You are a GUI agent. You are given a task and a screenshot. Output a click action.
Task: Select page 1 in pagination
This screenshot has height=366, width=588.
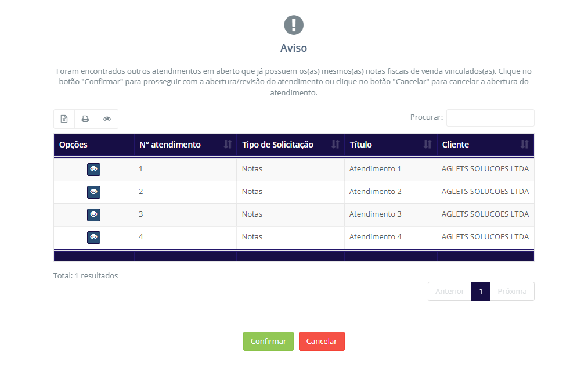coord(481,292)
